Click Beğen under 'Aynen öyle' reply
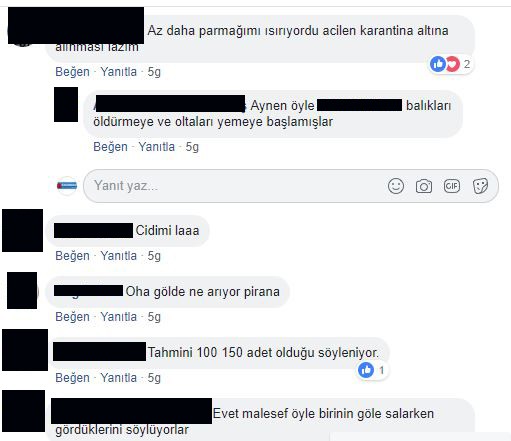The width and height of the screenshot is (511, 441). 110,147
